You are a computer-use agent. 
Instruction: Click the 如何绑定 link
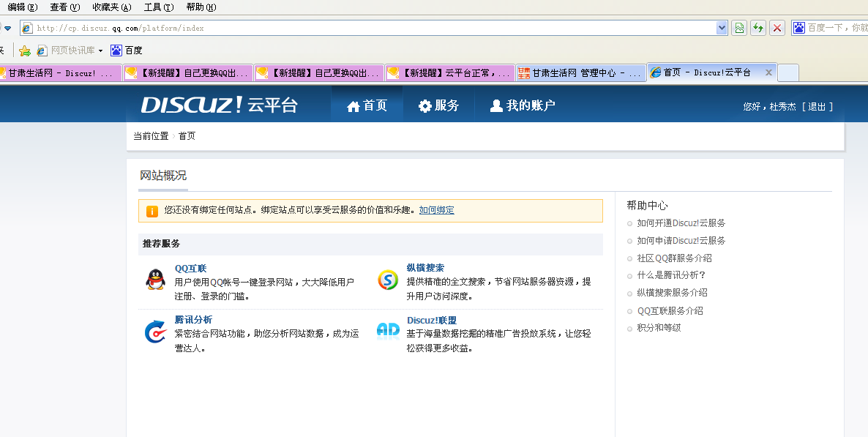tap(436, 210)
